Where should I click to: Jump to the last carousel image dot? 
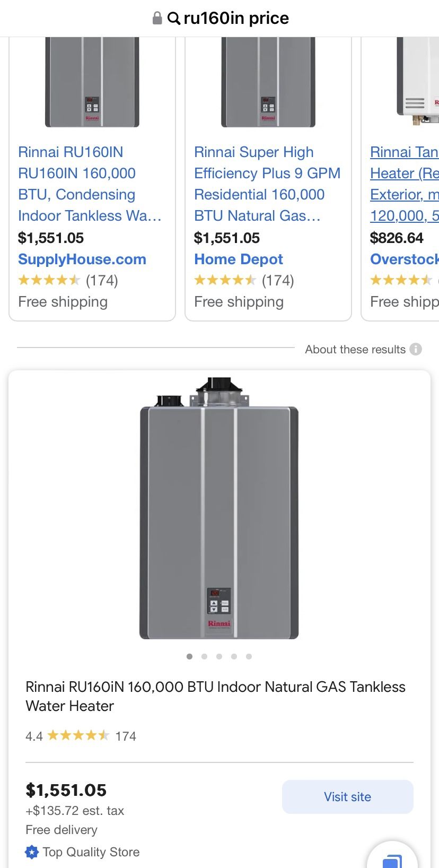pos(249,656)
